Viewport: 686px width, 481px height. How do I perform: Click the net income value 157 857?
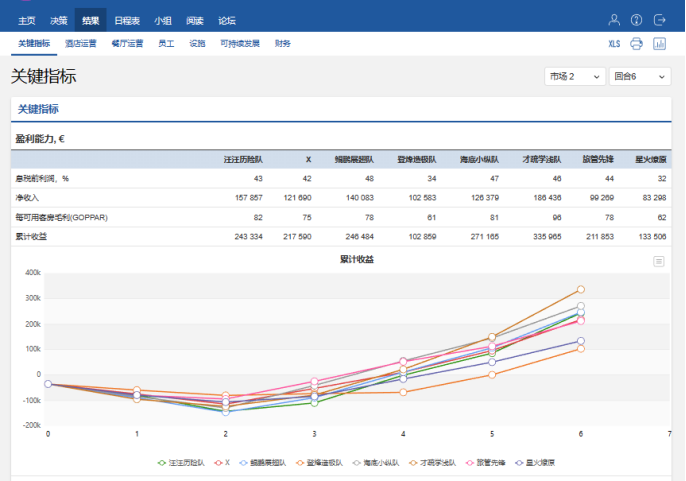(x=248, y=198)
